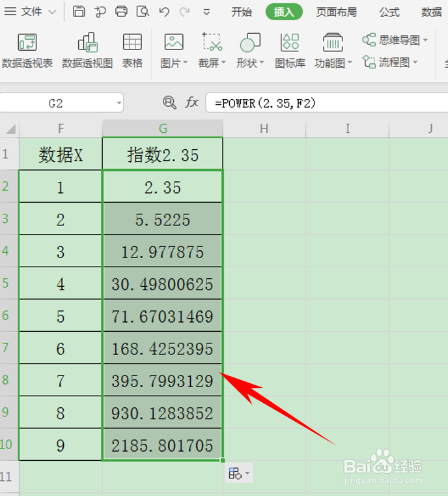Switch to the 页面布局 tab
Image resolution: width=448 pixels, height=496 pixels.
pyautogui.click(x=337, y=12)
